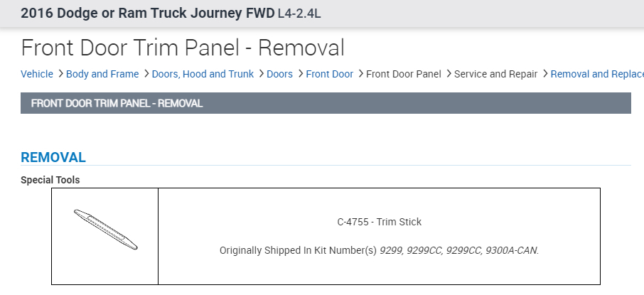Click the chevron before Removal and Replacement
The width and height of the screenshot is (644, 295).
pos(544,74)
